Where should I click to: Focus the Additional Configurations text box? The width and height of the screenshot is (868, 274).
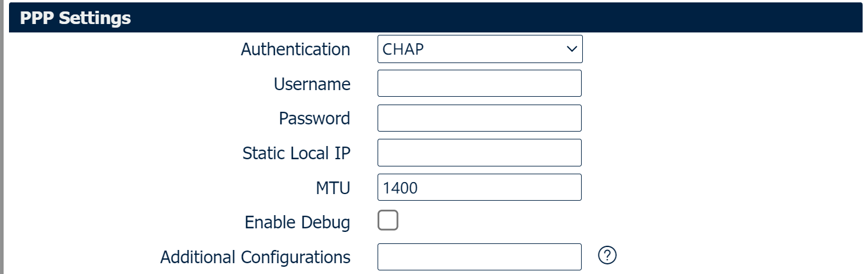479,257
